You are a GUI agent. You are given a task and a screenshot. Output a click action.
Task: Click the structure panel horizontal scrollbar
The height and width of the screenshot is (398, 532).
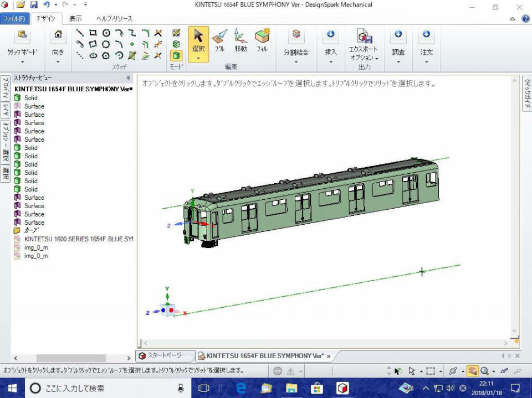click(x=71, y=358)
